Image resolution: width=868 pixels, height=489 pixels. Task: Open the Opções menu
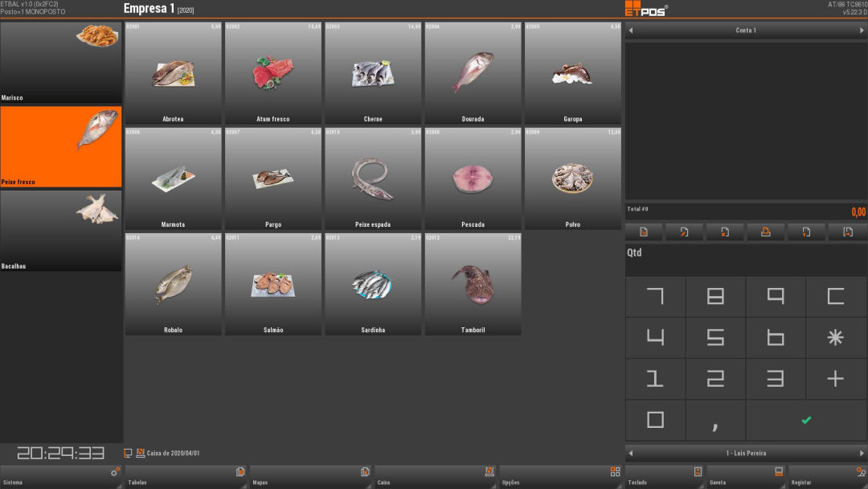click(x=561, y=477)
